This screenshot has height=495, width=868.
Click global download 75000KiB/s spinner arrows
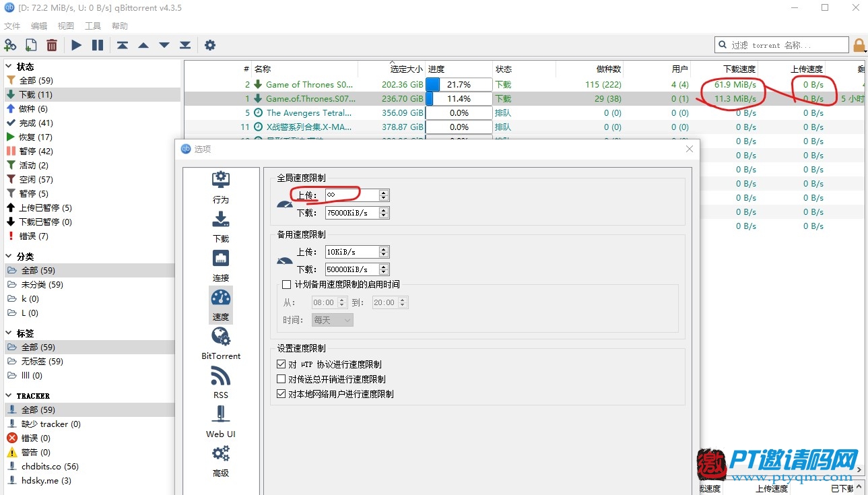coord(384,212)
